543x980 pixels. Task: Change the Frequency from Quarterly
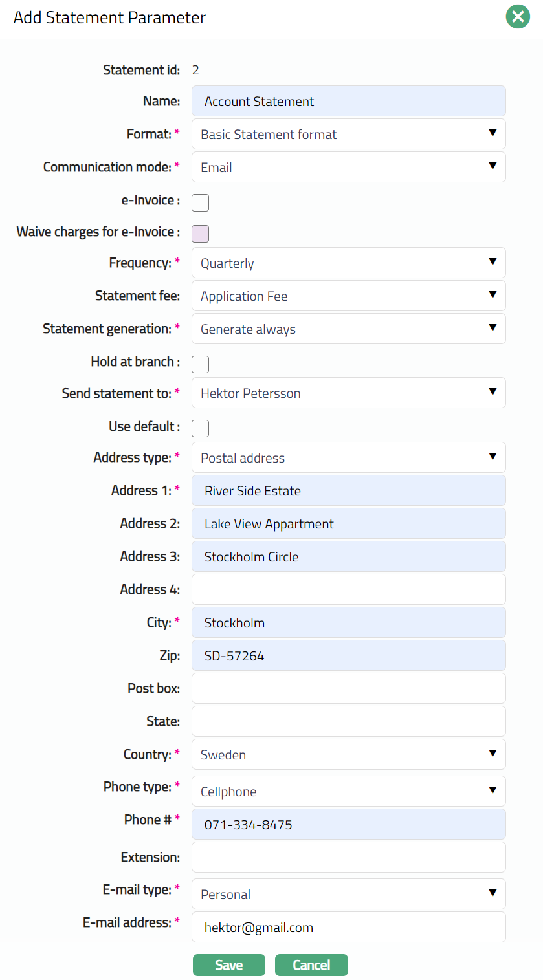point(348,263)
